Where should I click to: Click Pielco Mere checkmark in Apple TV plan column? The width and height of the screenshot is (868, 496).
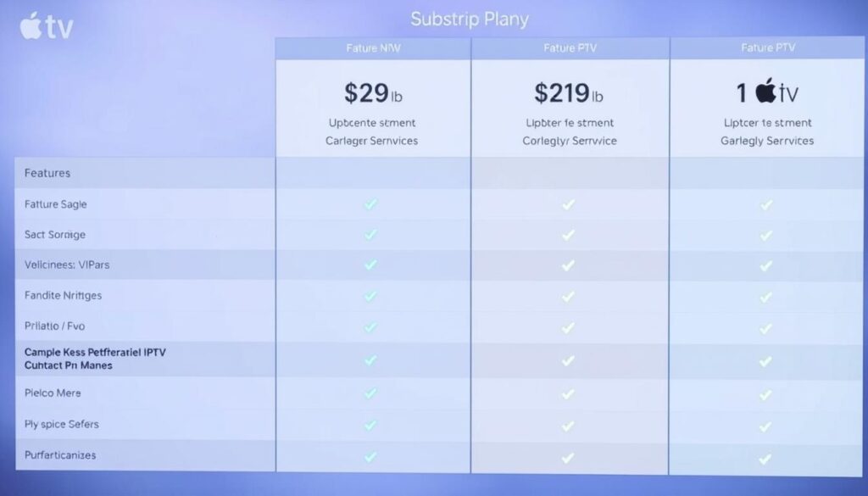coord(766,393)
